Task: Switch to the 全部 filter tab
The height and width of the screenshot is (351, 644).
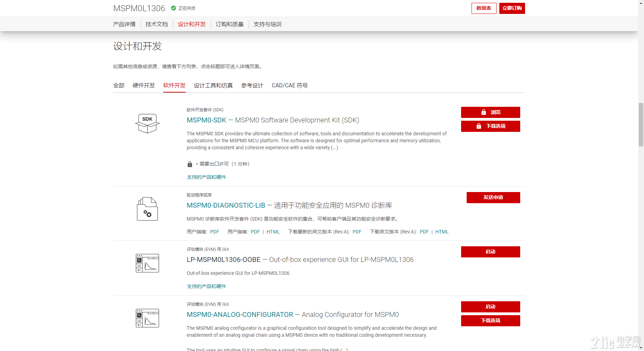Action: coord(119,86)
